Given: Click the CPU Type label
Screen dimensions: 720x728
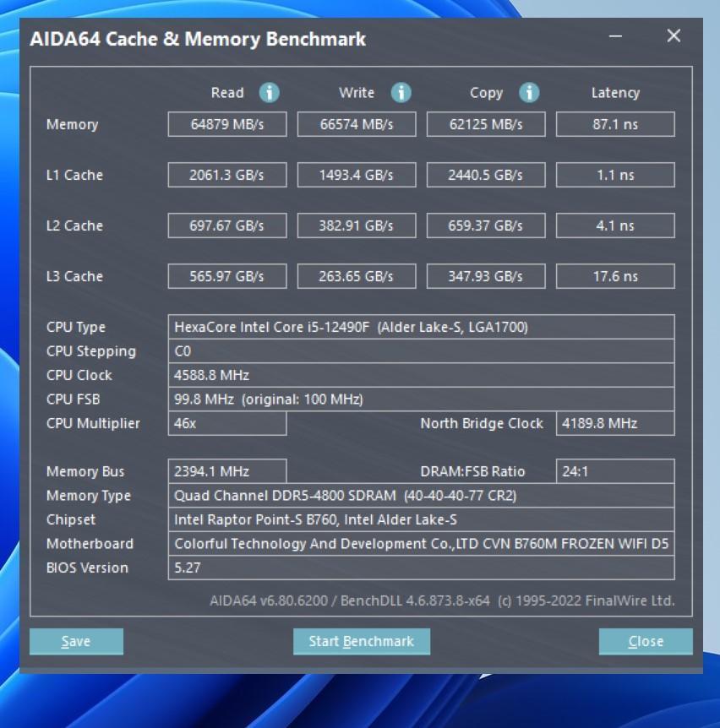Looking at the screenshot, I should (x=76, y=328).
